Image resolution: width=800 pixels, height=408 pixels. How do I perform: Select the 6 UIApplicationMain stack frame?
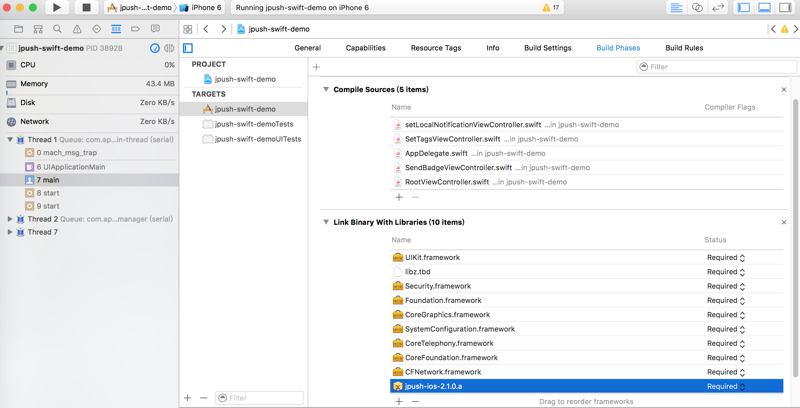click(89, 167)
